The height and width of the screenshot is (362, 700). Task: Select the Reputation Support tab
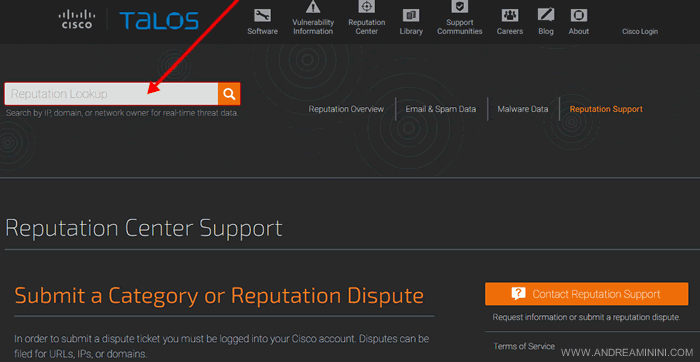(x=606, y=109)
